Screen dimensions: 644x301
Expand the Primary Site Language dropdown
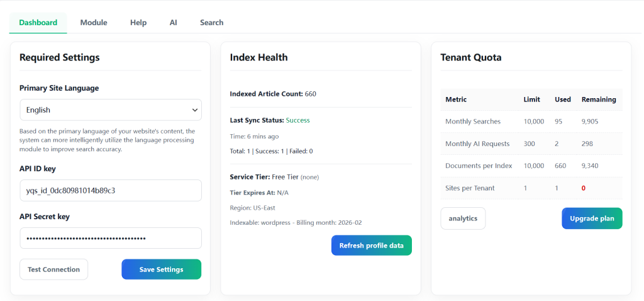pos(111,110)
